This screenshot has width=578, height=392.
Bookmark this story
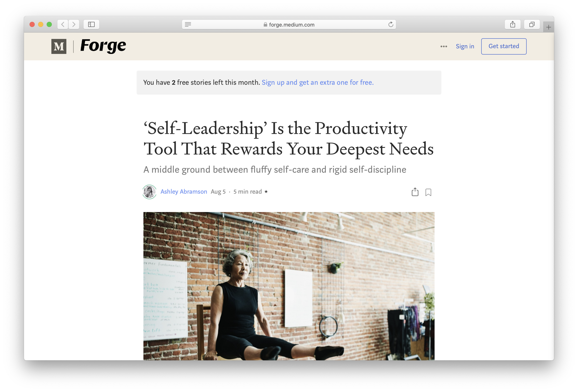(428, 192)
